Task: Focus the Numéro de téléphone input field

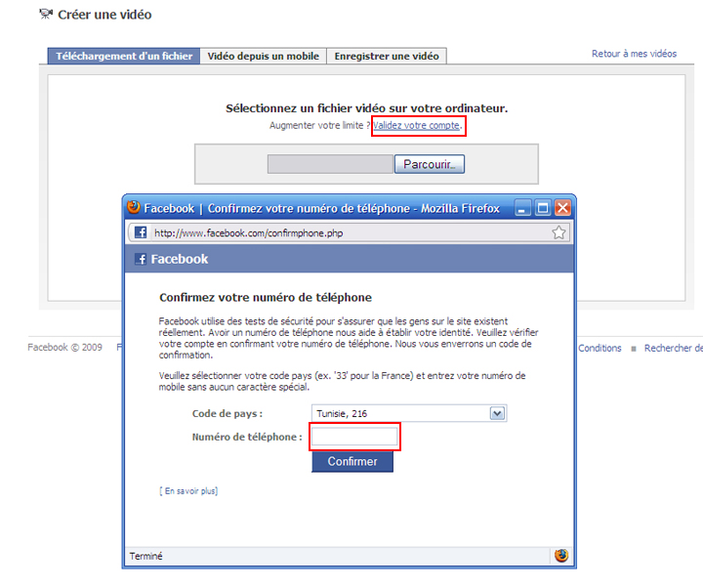Action: (354, 437)
